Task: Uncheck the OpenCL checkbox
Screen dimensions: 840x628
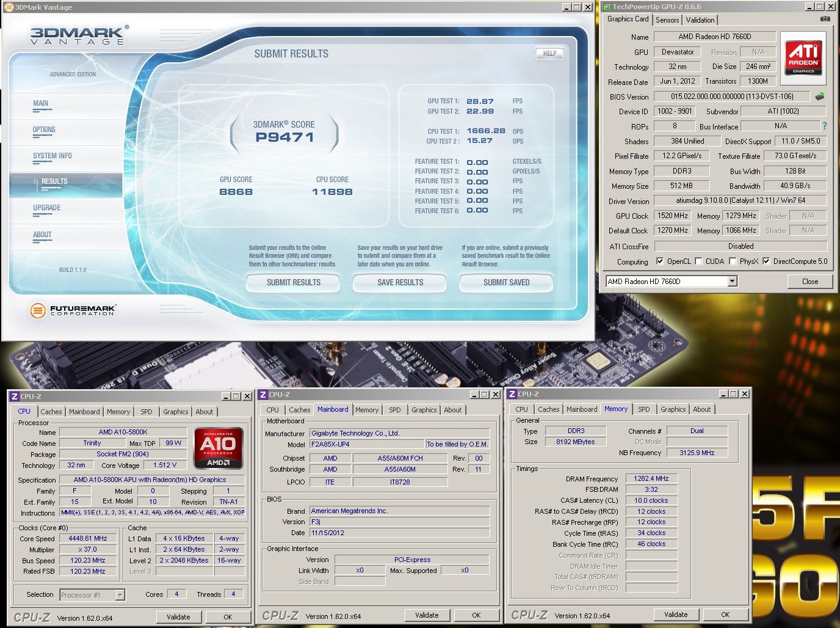Action: click(659, 261)
